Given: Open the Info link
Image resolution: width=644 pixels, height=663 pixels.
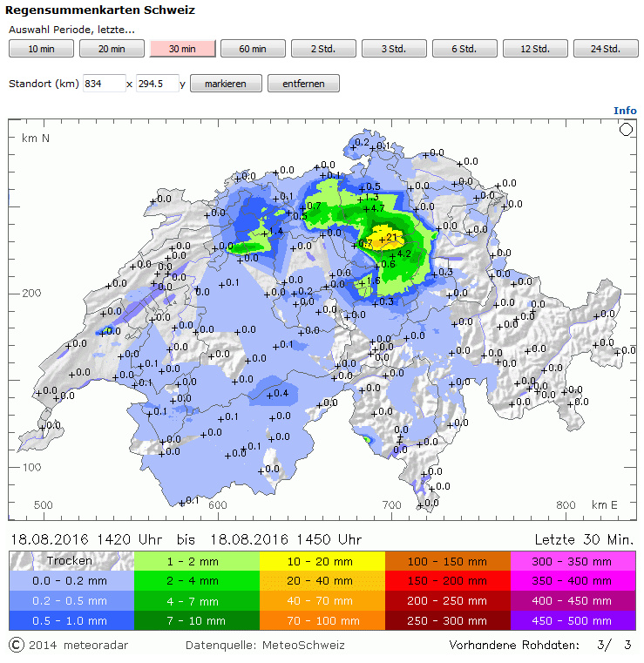Looking at the screenshot, I should tap(625, 111).
